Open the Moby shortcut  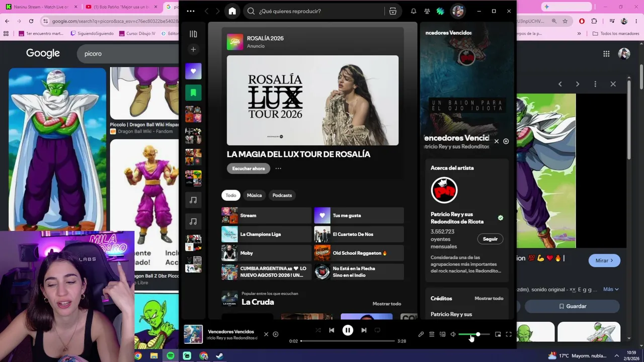267,253
